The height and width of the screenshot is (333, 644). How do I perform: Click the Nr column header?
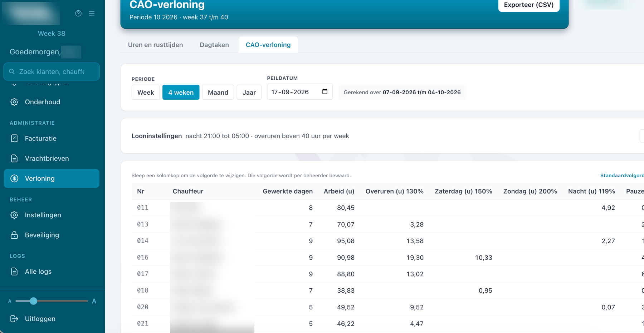pyautogui.click(x=141, y=191)
